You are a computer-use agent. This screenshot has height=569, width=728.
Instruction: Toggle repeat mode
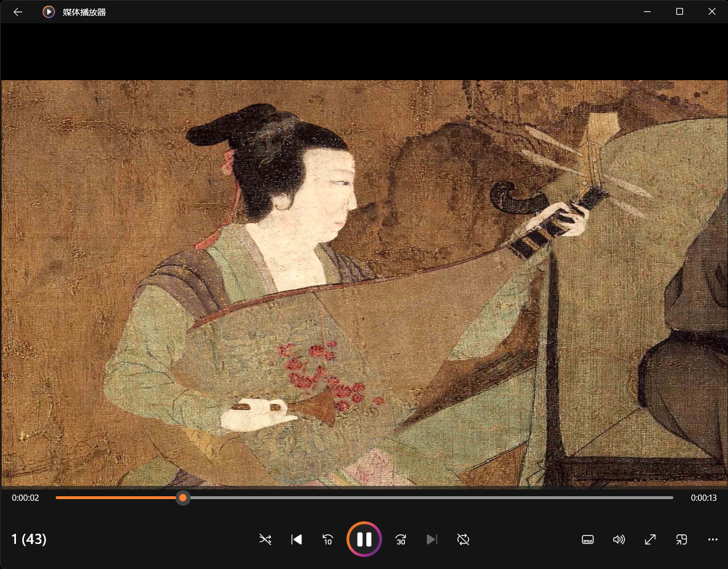click(x=463, y=539)
